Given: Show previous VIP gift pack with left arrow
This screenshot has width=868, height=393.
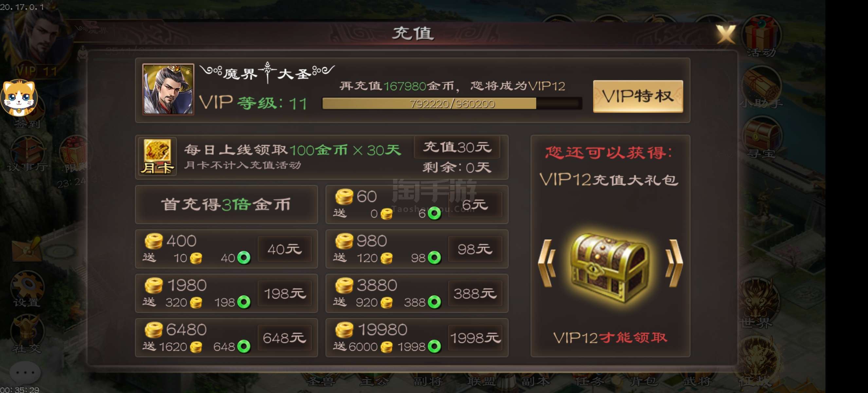Looking at the screenshot, I should click(x=547, y=264).
